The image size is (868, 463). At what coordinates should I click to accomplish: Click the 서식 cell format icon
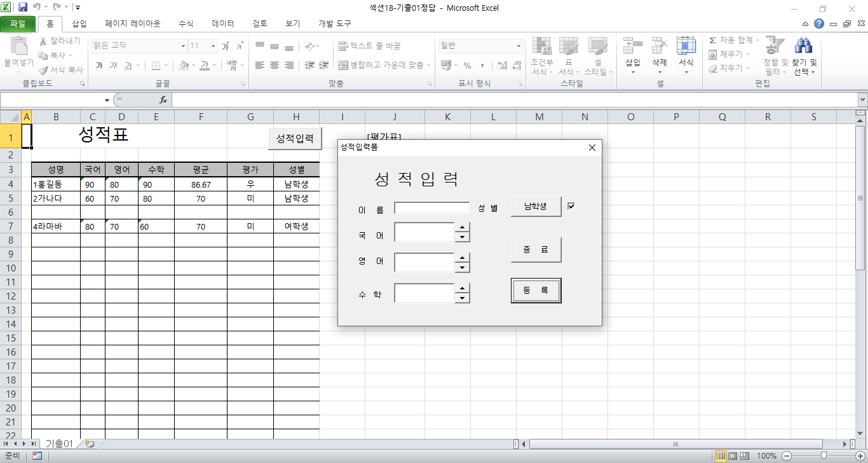(x=686, y=46)
